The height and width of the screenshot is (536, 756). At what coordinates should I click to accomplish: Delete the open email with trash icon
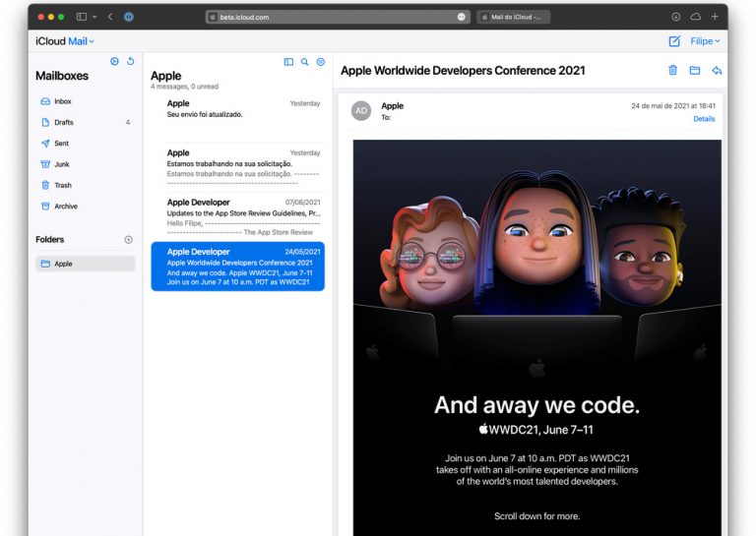point(673,70)
